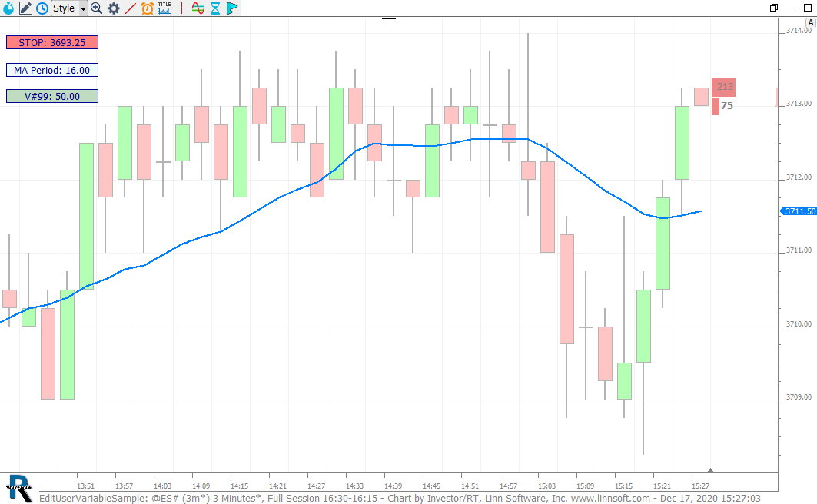Click the 14:33 time axis label

(354, 486)
